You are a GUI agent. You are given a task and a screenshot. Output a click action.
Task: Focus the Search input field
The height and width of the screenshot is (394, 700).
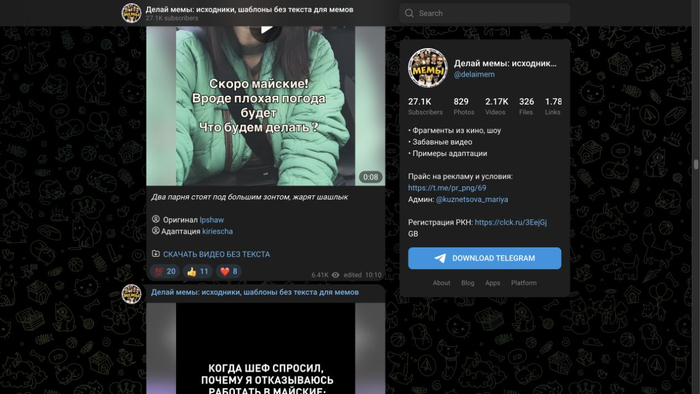coord(485,13)
